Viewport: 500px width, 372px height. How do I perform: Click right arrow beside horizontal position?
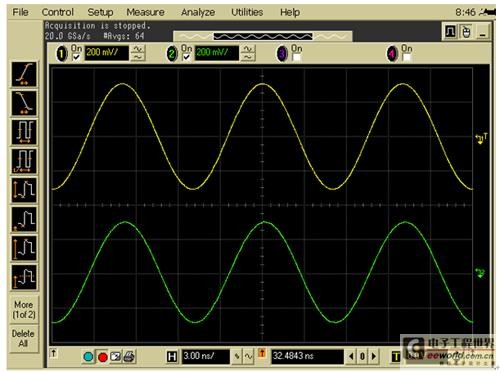point(374,357)
